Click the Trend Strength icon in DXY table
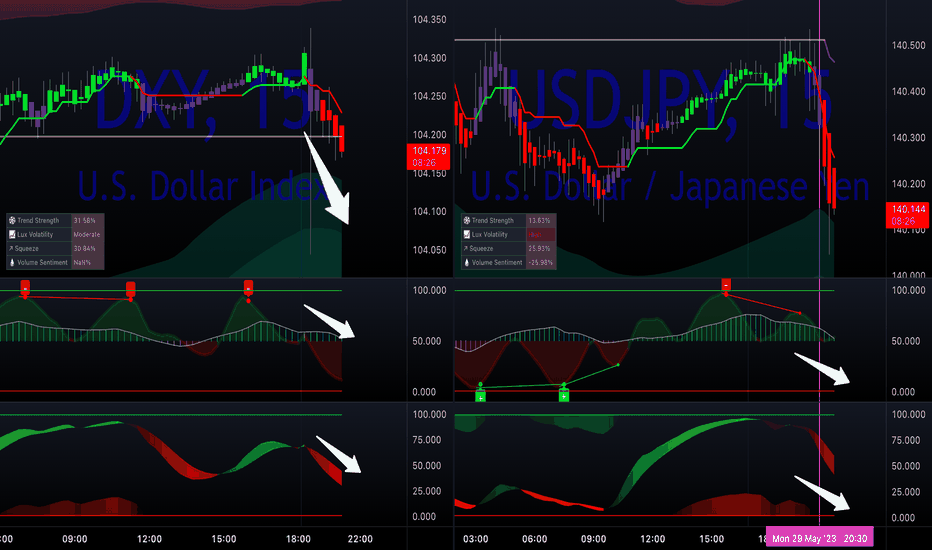The image size is (932, 550). [12, 221]
